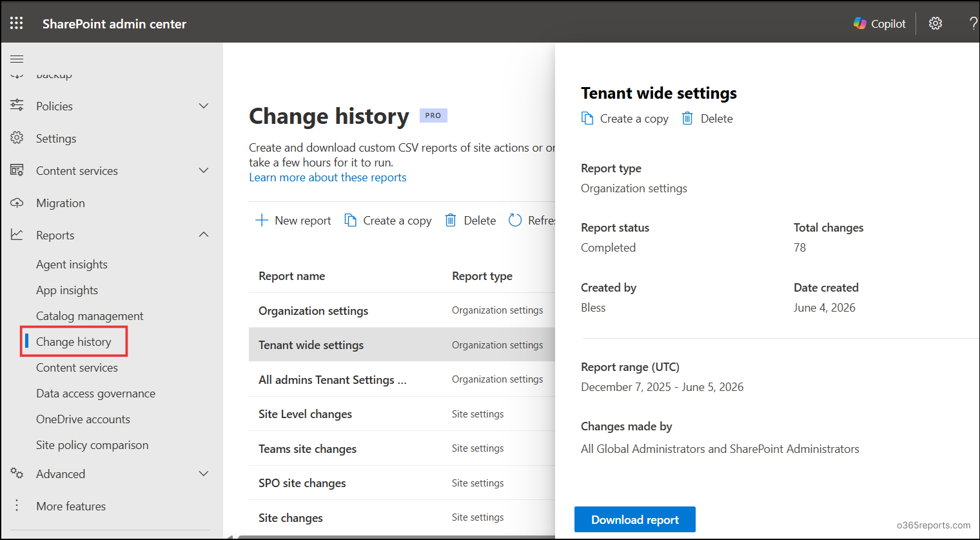
Task: Click the plus icon for New report
Action: tap(262, 220)
